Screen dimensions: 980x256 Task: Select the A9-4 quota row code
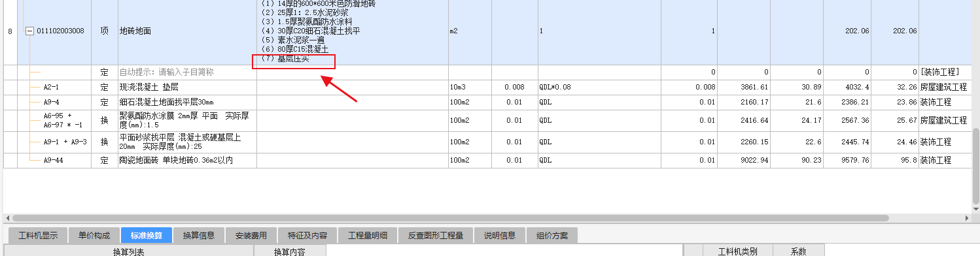click(51, 103)
